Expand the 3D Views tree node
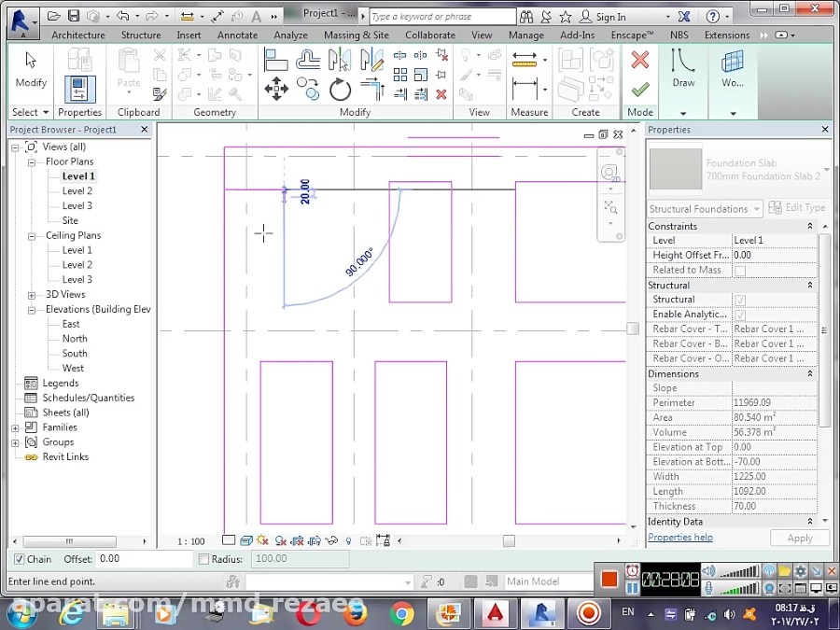The width and height of the screenshot is (840, 630). [31, 294]
